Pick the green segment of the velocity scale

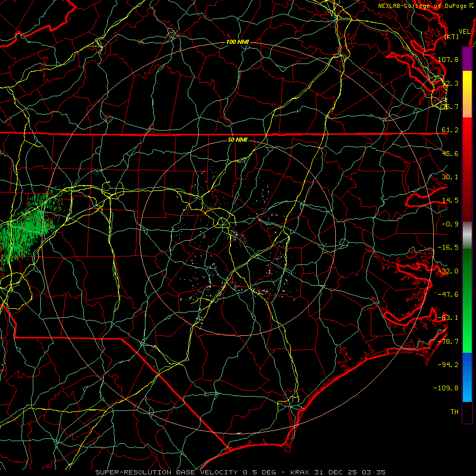[x=467, y=300]
